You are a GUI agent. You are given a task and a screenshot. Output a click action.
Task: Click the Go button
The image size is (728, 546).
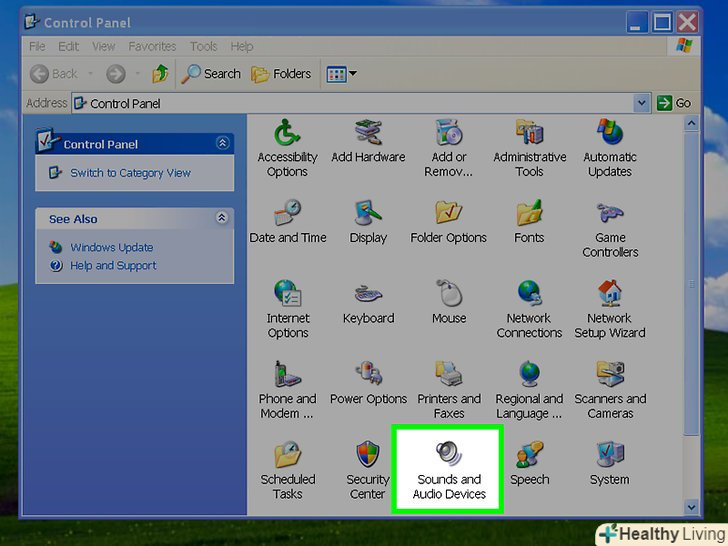[674, 103]
